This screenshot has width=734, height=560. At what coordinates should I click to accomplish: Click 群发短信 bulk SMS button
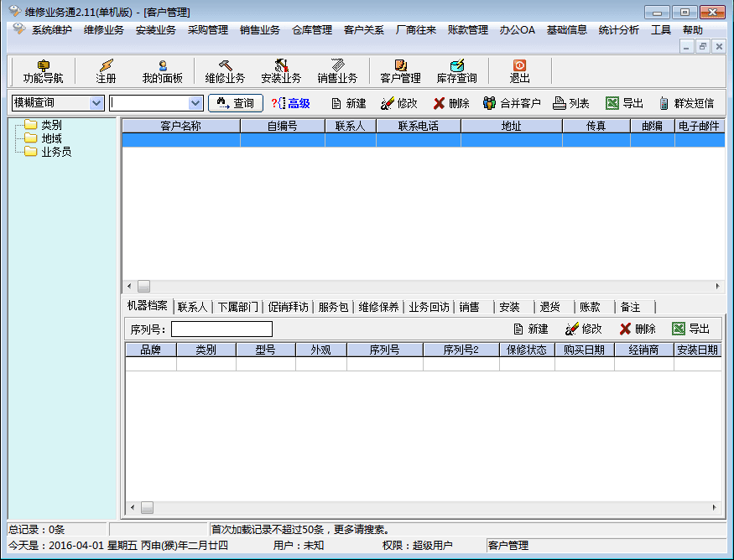click(686, 103)
